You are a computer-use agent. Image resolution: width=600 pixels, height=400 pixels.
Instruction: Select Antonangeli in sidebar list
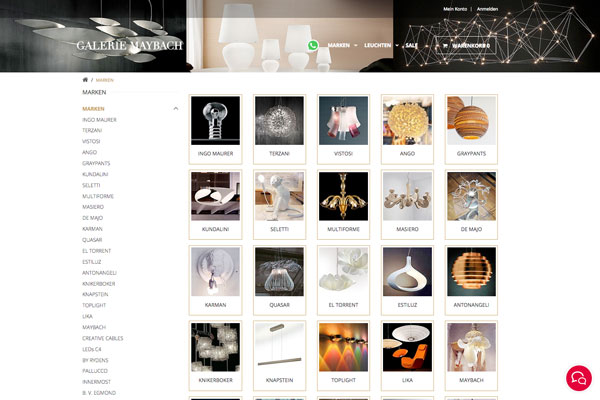click(x=99, y=273)
